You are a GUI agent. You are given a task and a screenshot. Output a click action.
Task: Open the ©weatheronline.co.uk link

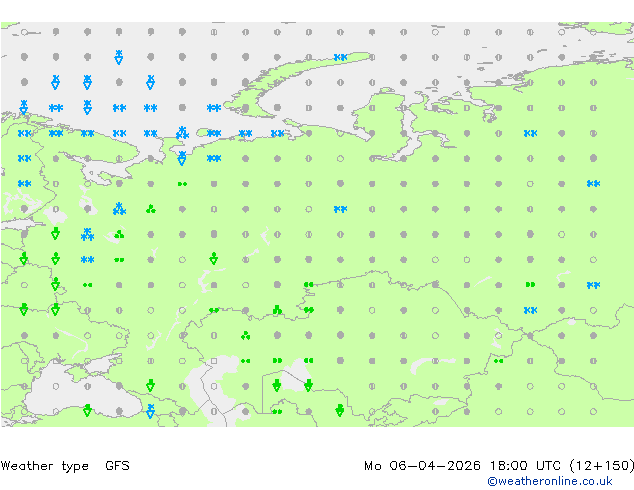click(x=550, y=481)
